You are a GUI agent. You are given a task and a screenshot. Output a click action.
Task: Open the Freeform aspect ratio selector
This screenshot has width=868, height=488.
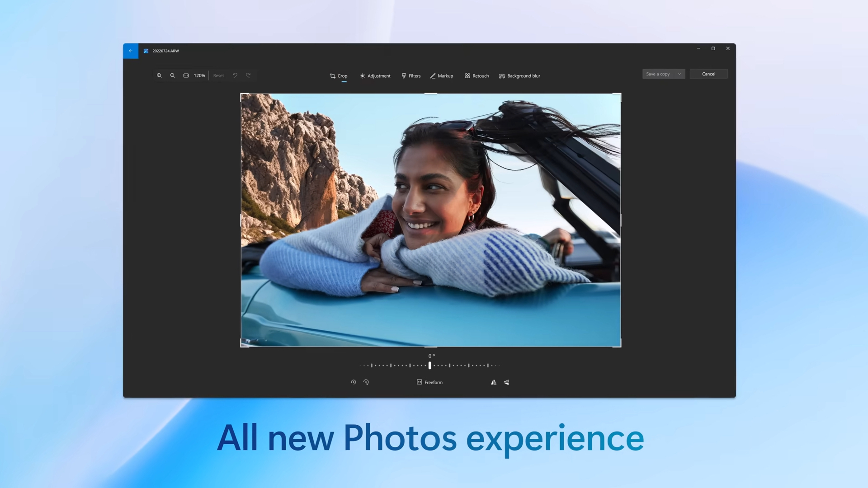coord(429,382)
